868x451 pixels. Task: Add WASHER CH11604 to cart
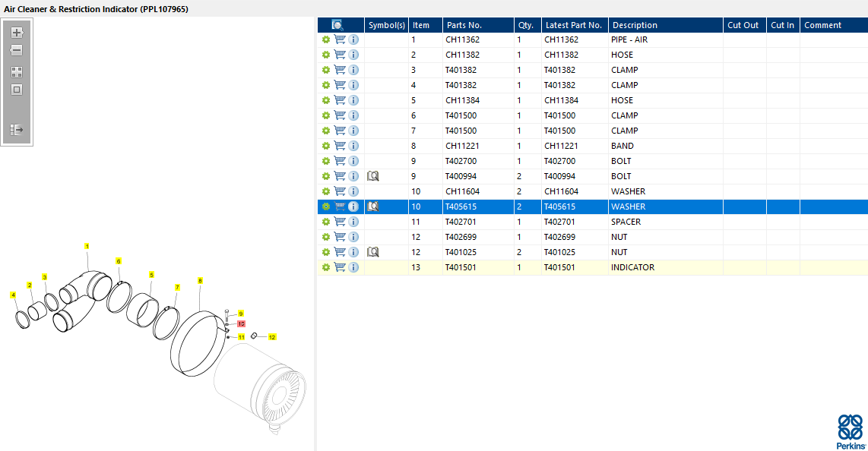point(340,191)
